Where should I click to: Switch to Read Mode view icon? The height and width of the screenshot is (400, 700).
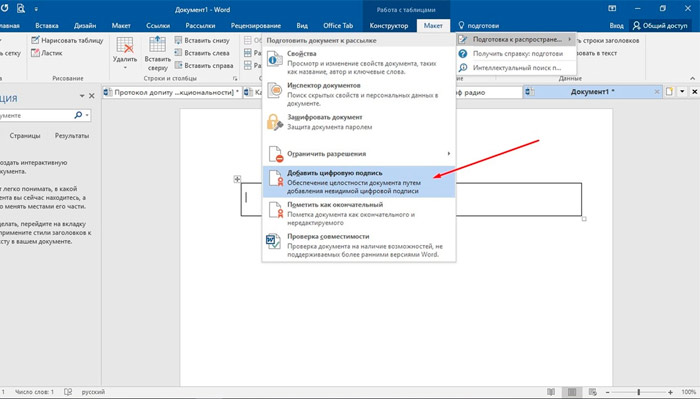[x=551, y=392]
